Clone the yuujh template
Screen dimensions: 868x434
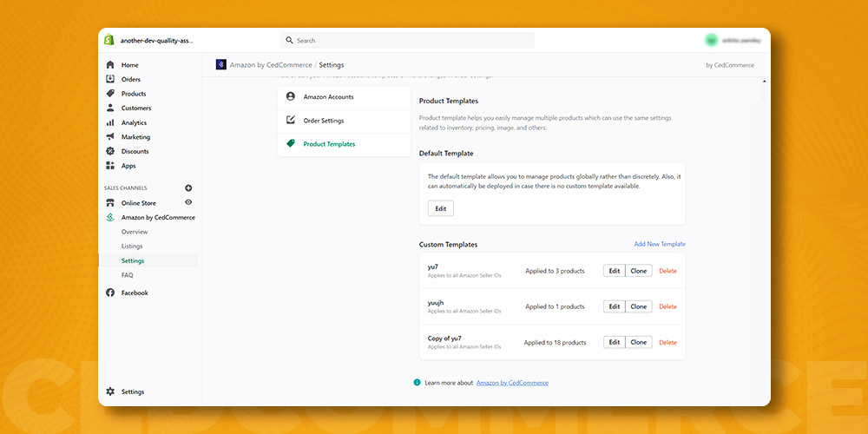pyautogui.click(x=638, y=306)
